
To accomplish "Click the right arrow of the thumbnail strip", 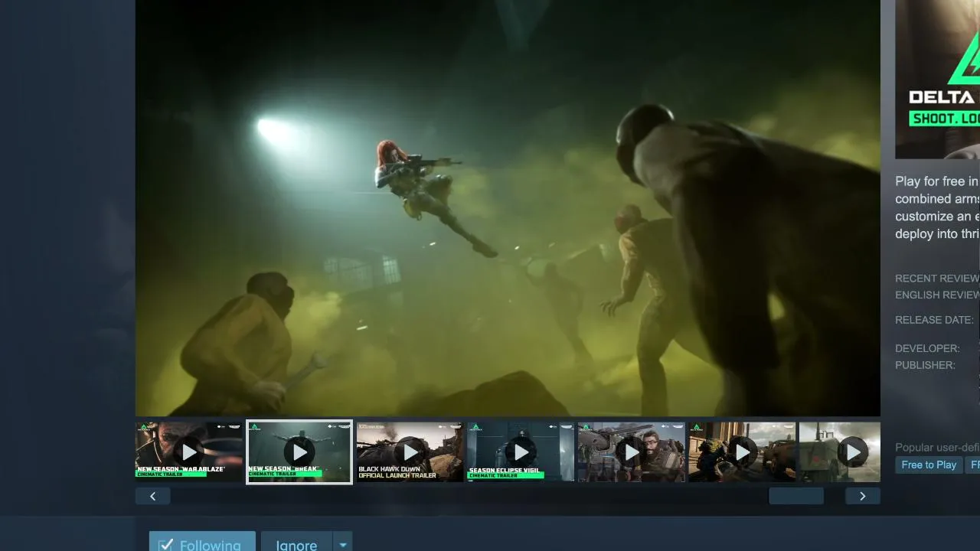I will coord(863,496).
